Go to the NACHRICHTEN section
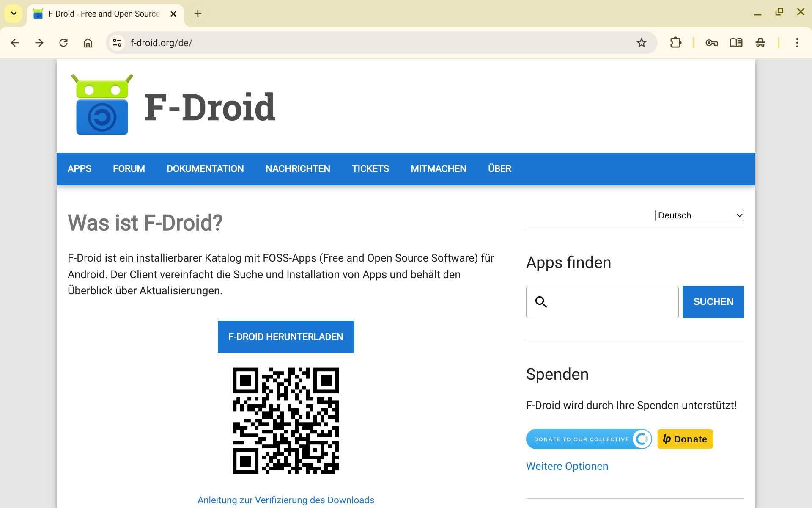Viewport: 812px width, 508px height. 298,169
